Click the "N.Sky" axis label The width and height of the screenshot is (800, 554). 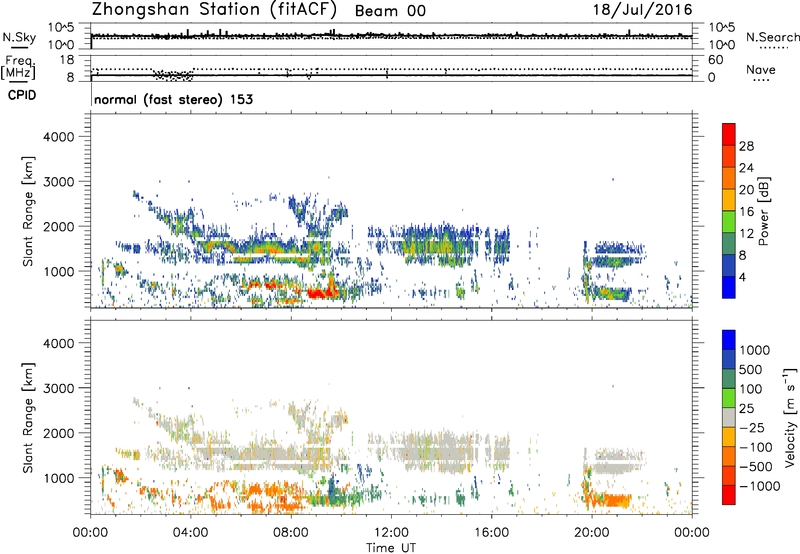[19, 37]
